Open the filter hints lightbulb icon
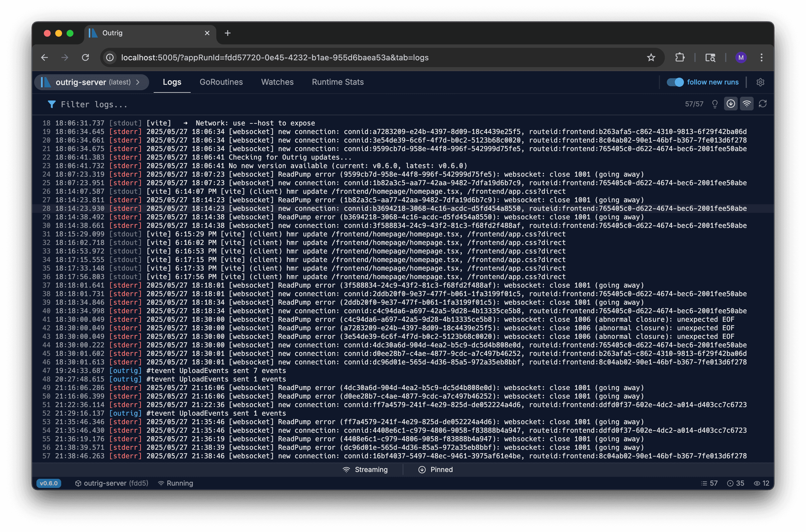 click(714, 104)
